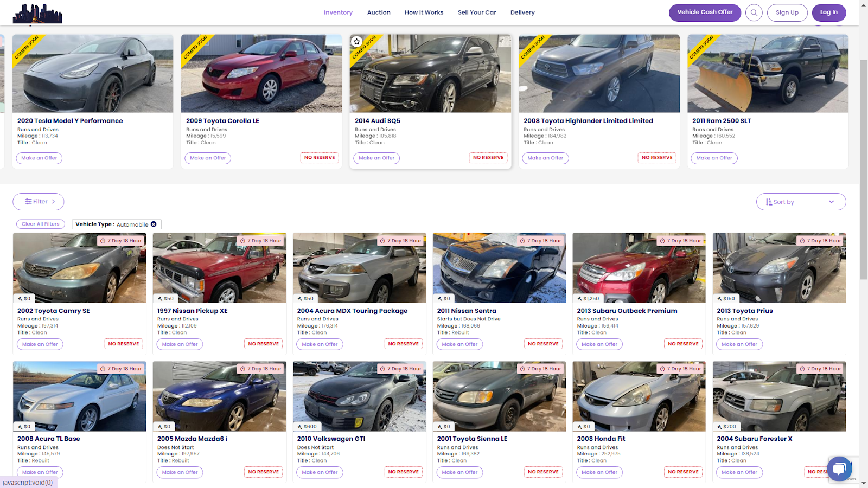Go to the Auction page

pyautogui.click(x=379, y=12)
